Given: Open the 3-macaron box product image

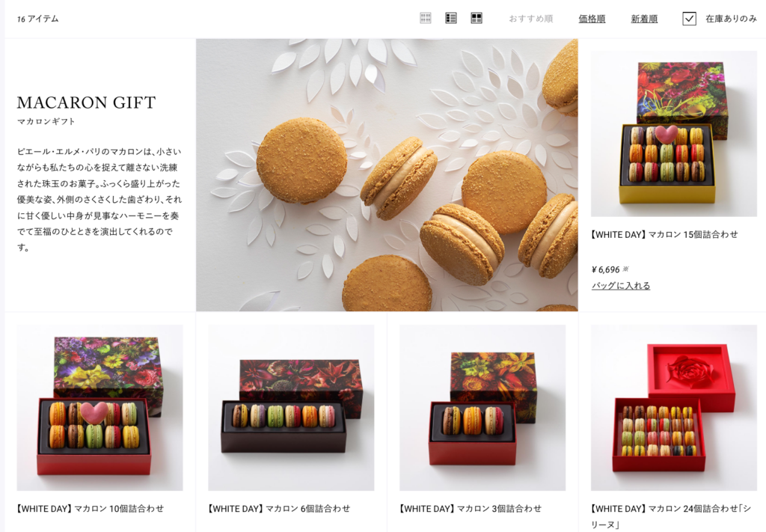Looking at the screenshot, I should point(482,408).
